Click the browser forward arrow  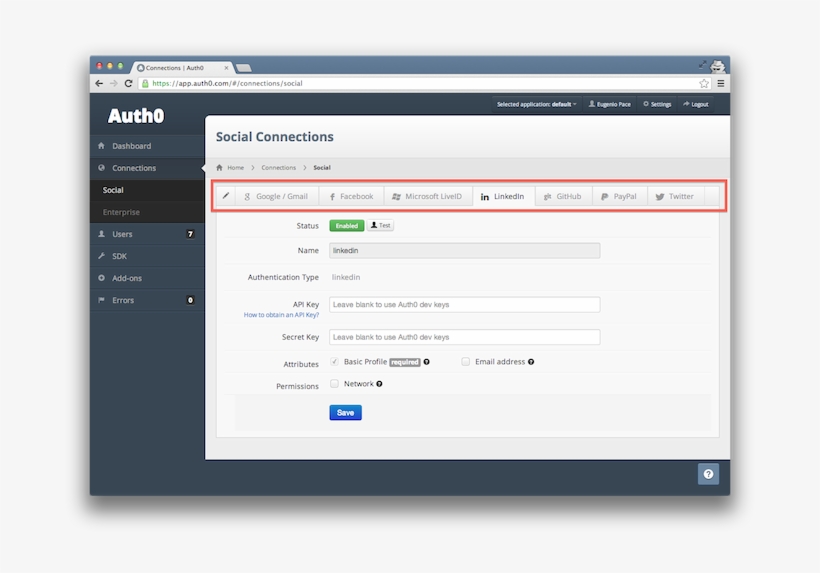click(x=113, y=83)
